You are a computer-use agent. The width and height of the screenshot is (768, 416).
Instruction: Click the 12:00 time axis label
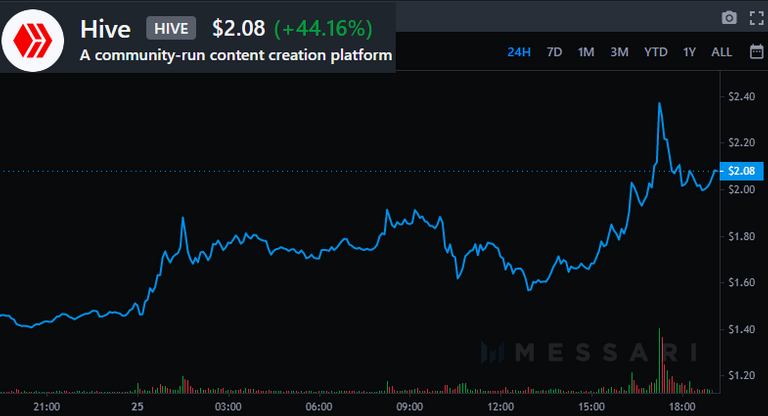[x=501, y=407]
